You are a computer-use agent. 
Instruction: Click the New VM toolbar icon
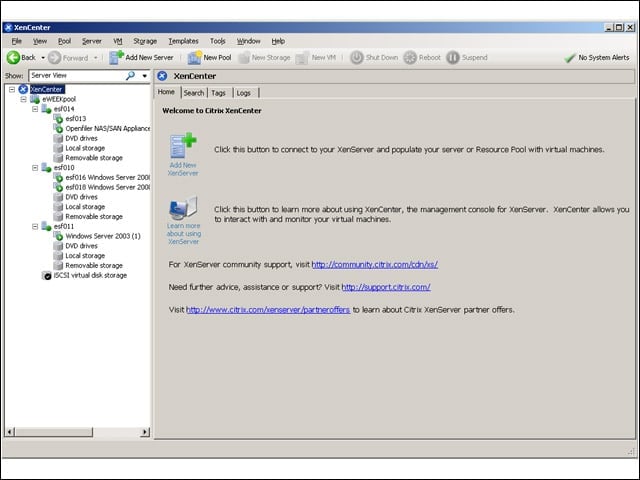302,58
